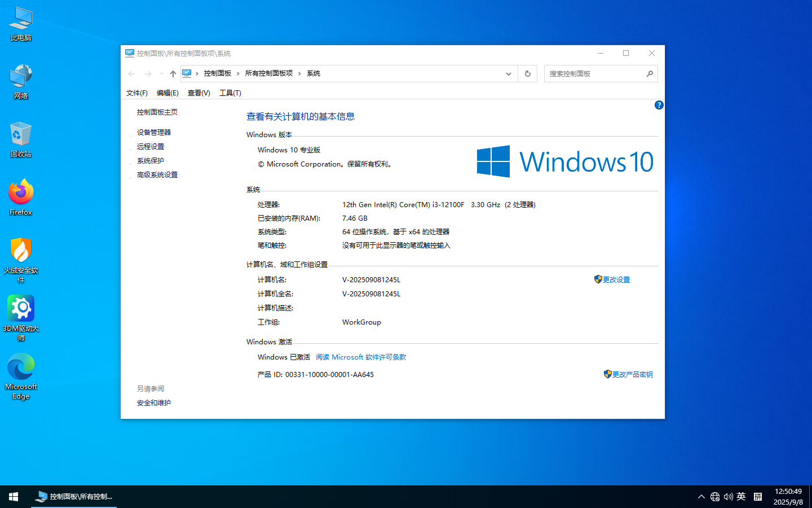Click the refresh icon in the address bar
The image size is (812, 508).
[x=527, y=73]
